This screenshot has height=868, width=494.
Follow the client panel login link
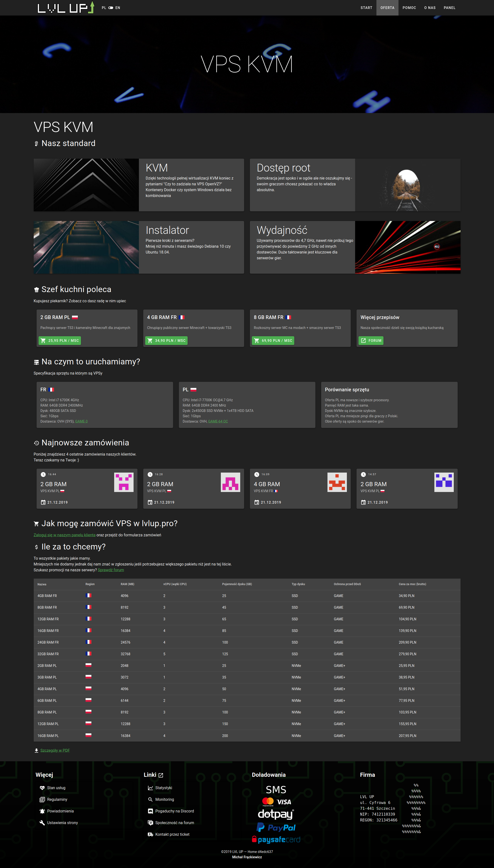point(64,535)
